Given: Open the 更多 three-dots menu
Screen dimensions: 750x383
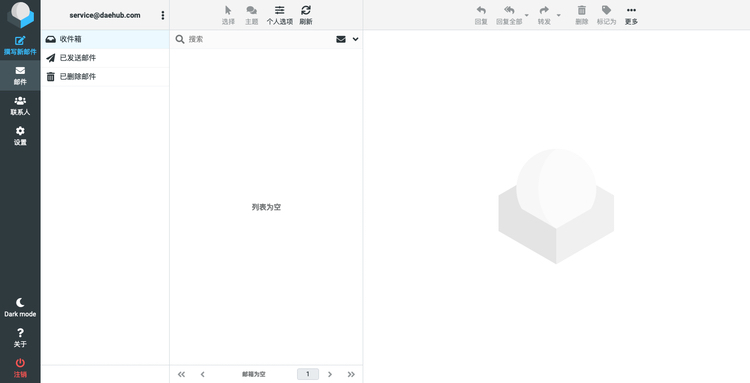Looking at the screenshot, I should 631,15.
